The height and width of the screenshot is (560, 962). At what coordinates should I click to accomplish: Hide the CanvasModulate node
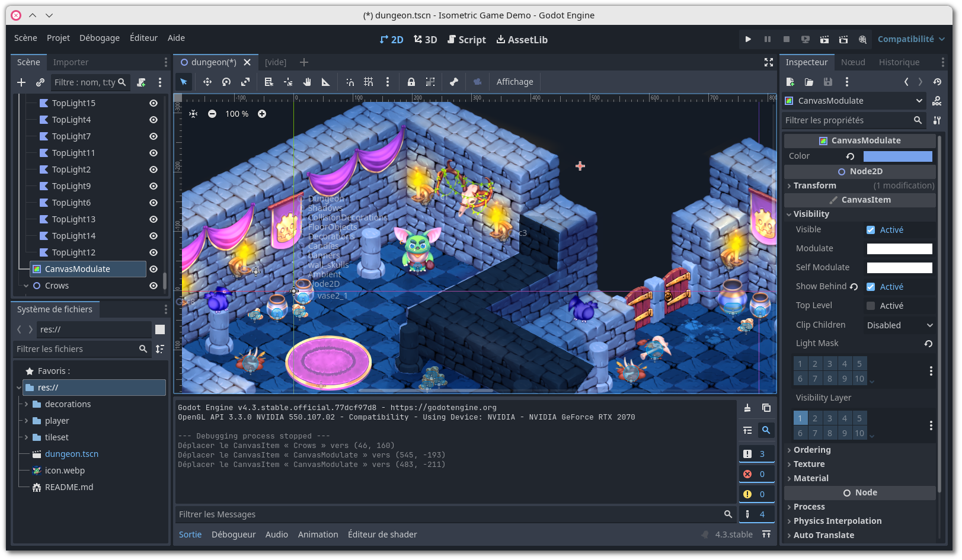click(x=154, y=269)
